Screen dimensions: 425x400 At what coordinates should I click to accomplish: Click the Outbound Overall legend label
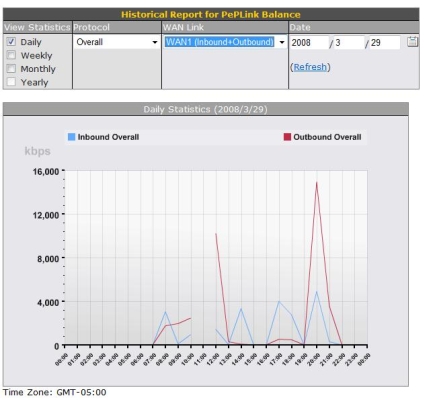[x=327, y=137]
